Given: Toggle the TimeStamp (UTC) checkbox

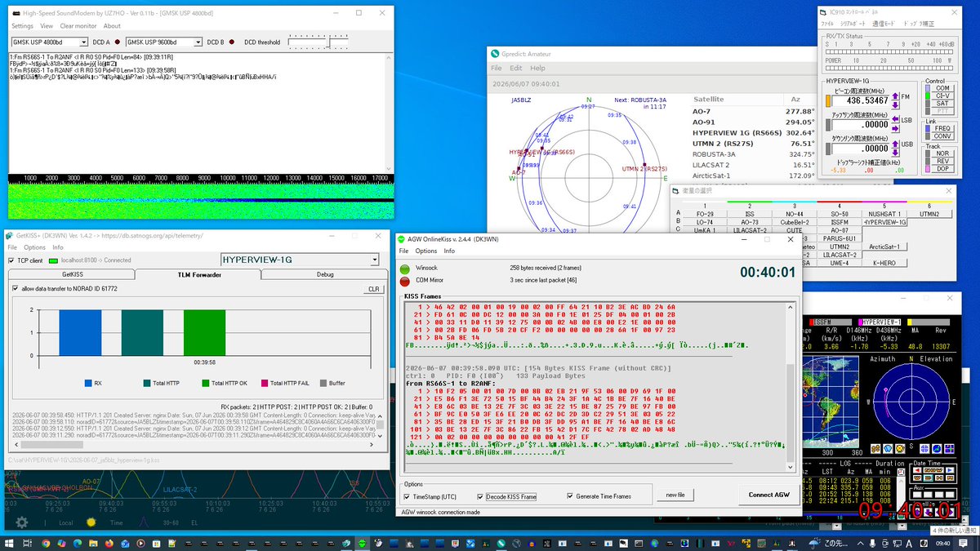Looking at the screenshot, I should [408, 496].
